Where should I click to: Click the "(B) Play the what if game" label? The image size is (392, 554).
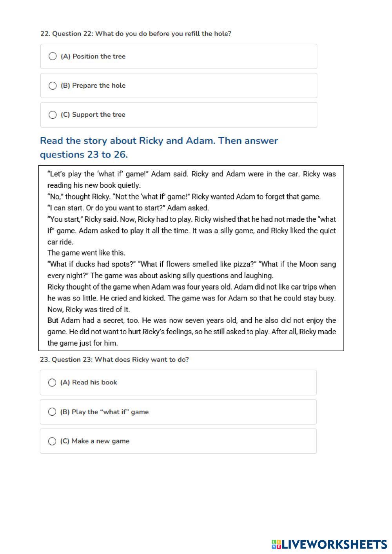click(105, 412)
